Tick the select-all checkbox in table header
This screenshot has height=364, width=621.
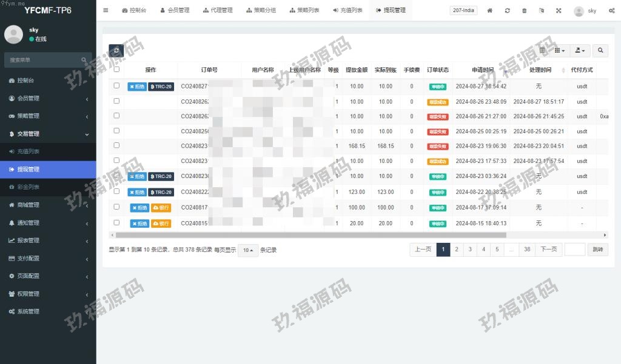pyautogui.click(x=116, y=69)
